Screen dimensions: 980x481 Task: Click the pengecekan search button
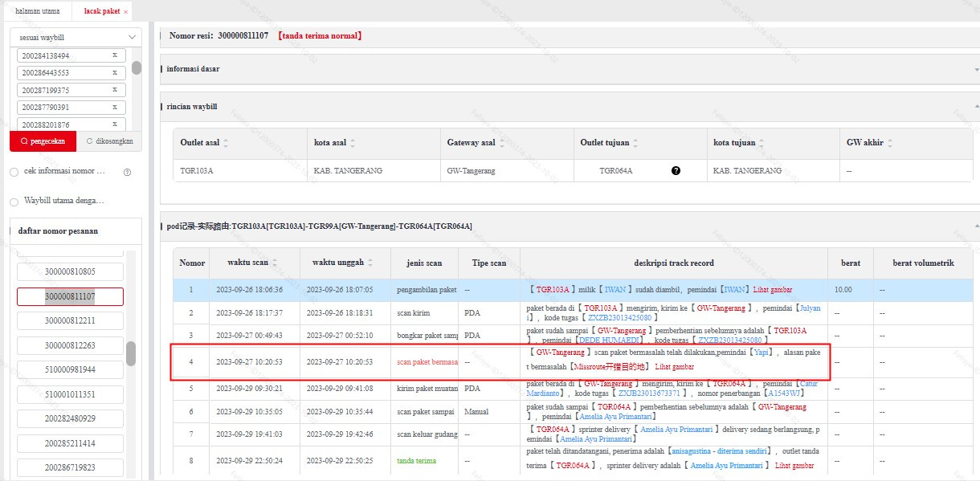click(43, 141)
